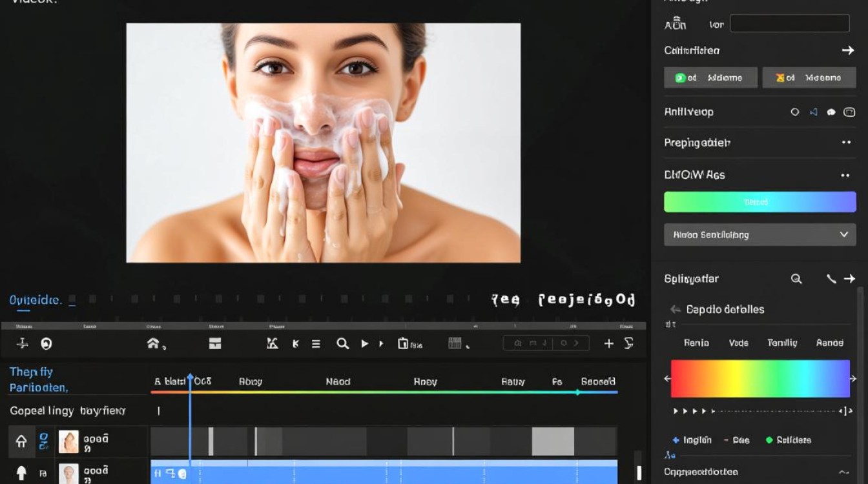Click the back arrow beside the color panel title
Screen dimensions: 868x484
[x=676, y=309]
